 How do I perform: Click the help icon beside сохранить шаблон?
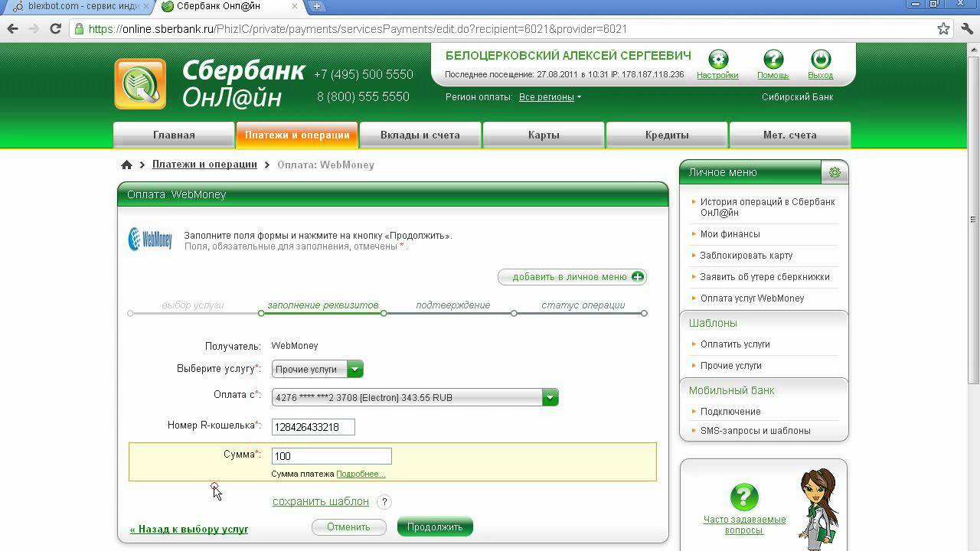(384, 502)
